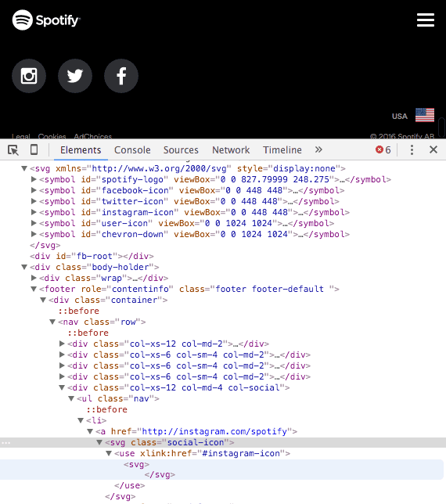446x504 pixels.
Task: Click the Spotify logo
Action: pyautogui.click(x=46, y=20)
